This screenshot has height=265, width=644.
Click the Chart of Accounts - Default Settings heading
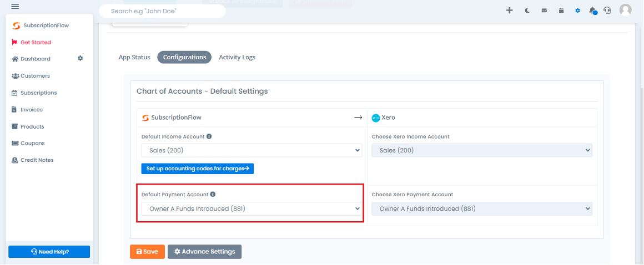[x=202, y=91]
